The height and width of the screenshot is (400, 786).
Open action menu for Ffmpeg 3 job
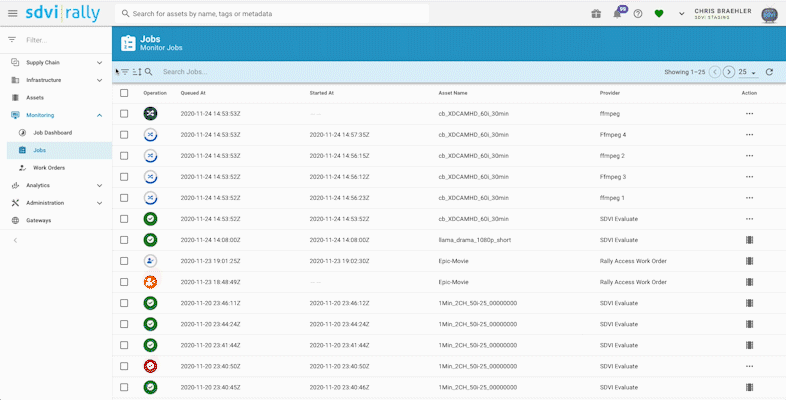(x=749, y=176)
